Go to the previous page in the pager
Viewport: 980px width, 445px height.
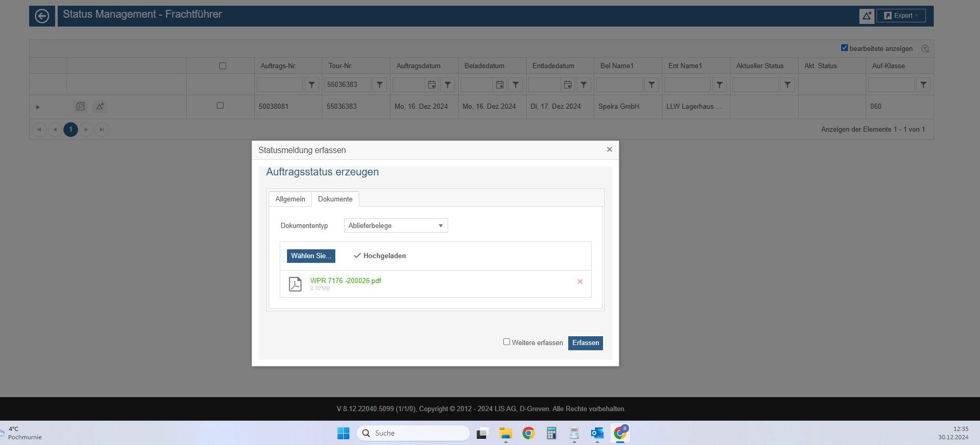55,130
